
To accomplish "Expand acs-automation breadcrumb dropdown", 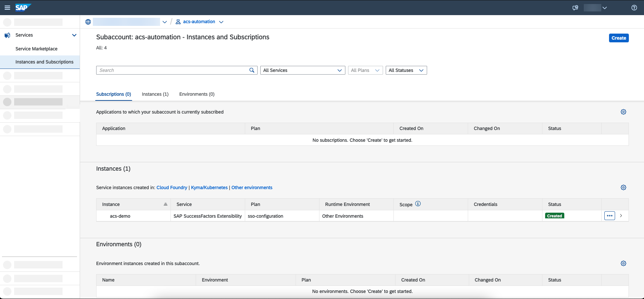I will [221, 22].
